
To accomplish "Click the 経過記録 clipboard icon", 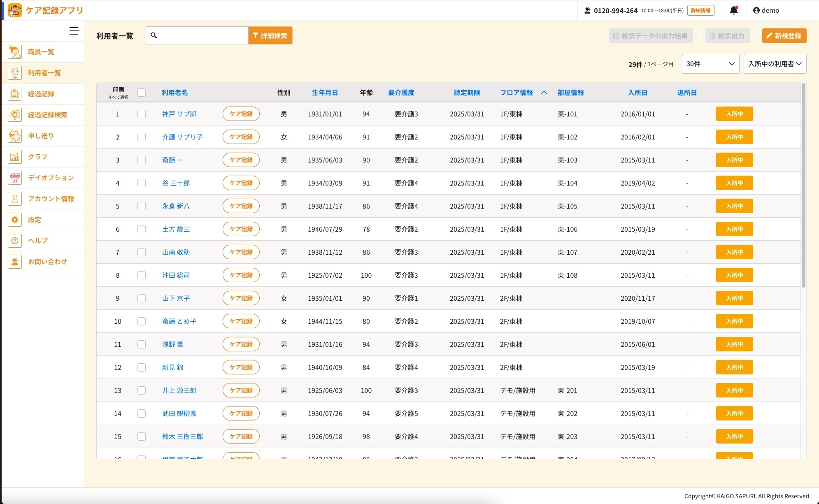I will 15,94.
